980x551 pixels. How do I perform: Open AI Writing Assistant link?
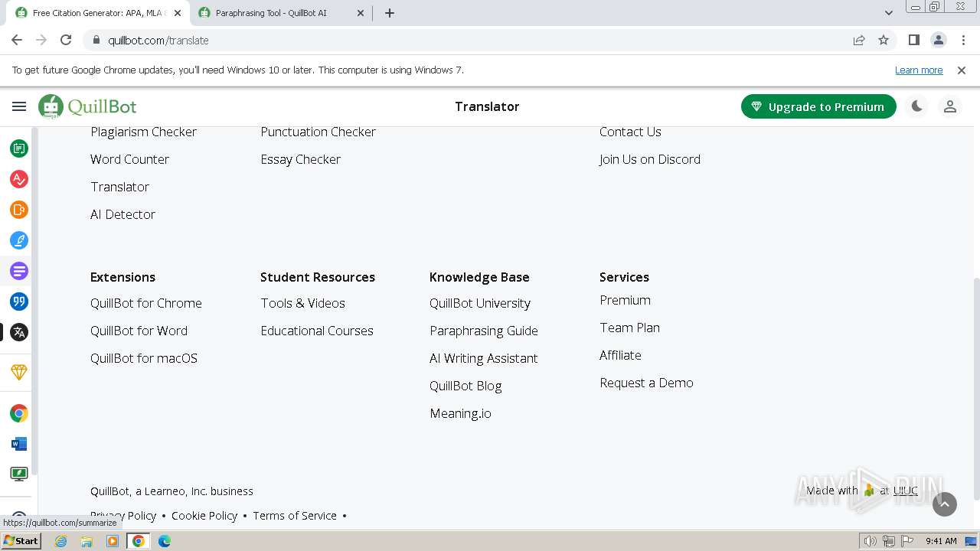484,358
